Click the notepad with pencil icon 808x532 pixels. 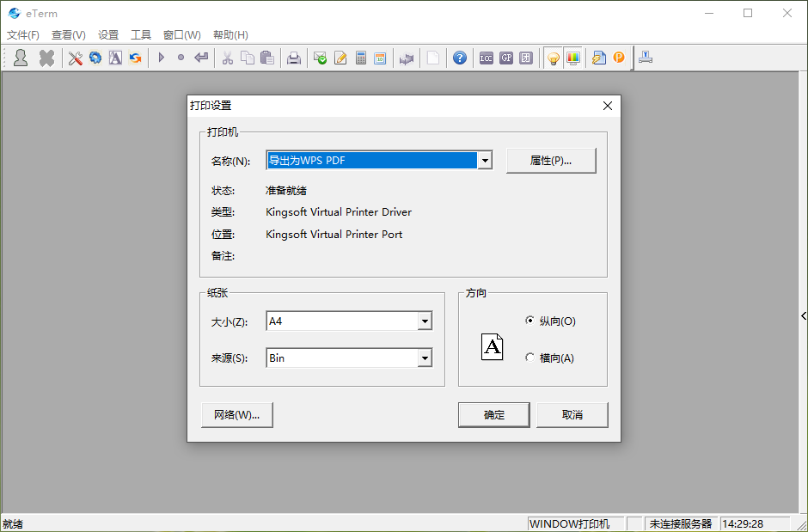(340, 58)
